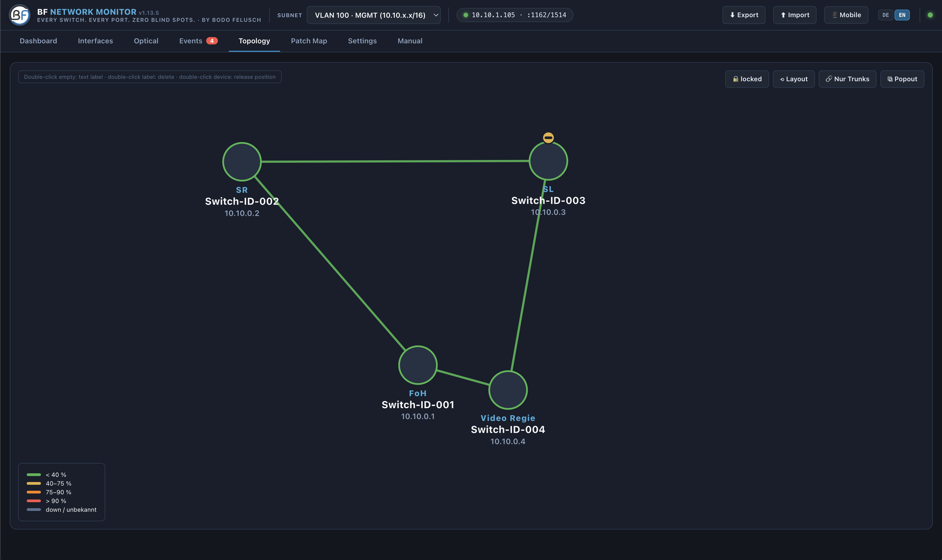The image size is (942, 560).
Task: Click the SR Switch-ID-002 node circle
Action: pyautogui.click(x=242, y=162)
